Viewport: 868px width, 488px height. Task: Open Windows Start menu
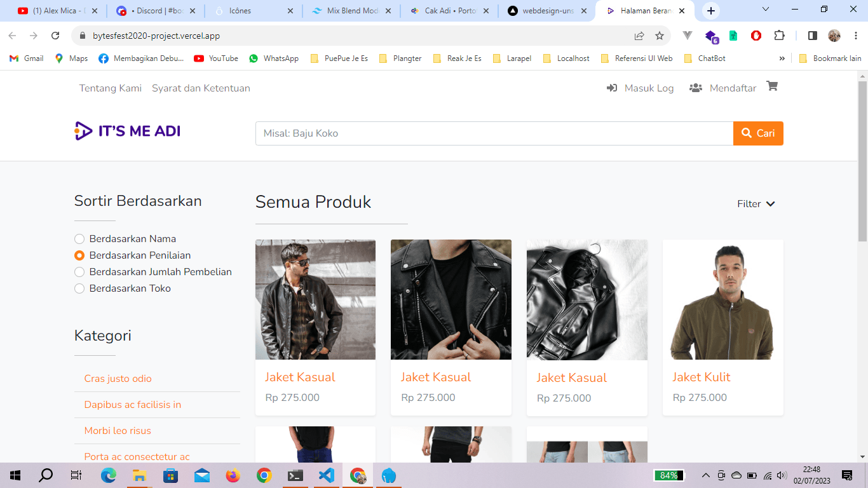tap(15, 475)
